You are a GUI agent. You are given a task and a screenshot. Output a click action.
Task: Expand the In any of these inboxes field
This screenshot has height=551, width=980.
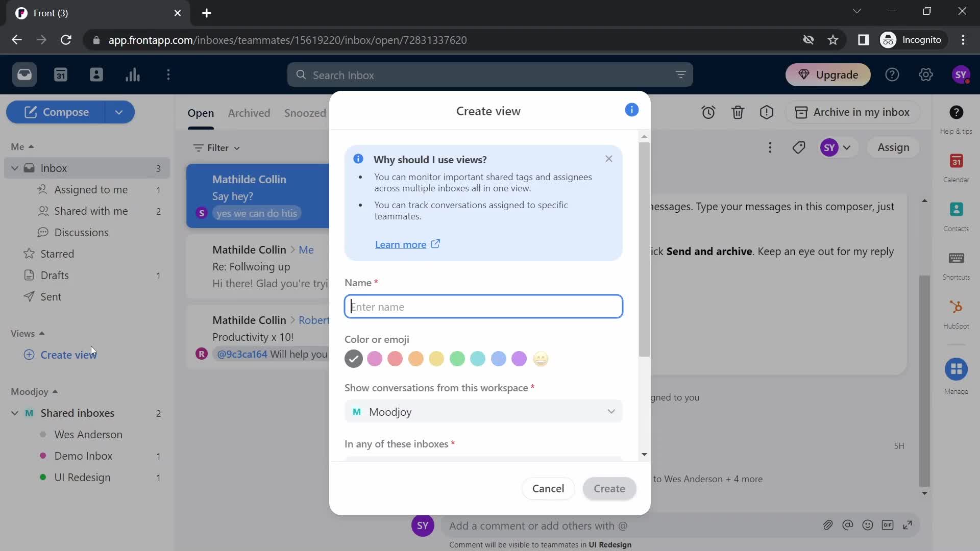tap(645, 454)
